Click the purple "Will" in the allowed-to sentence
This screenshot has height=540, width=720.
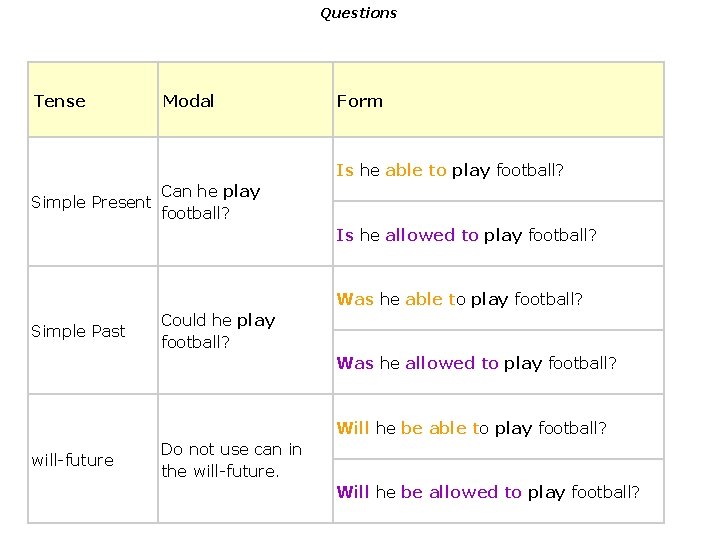click(353, 492)
